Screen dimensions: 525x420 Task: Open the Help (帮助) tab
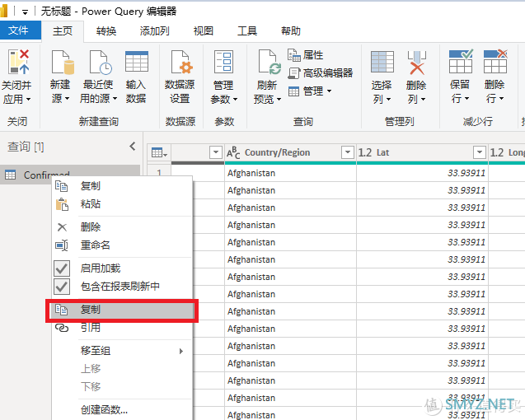[x=291, y=31]
